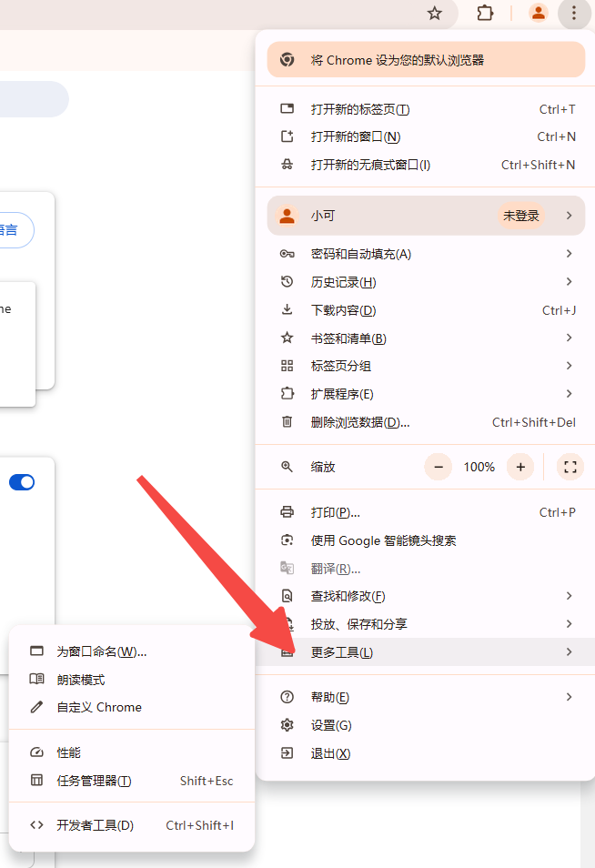595x868 pixels.
Task: Toggle the blue switch on the settings page
Action: pyautogui.click(x=22, y=482)
